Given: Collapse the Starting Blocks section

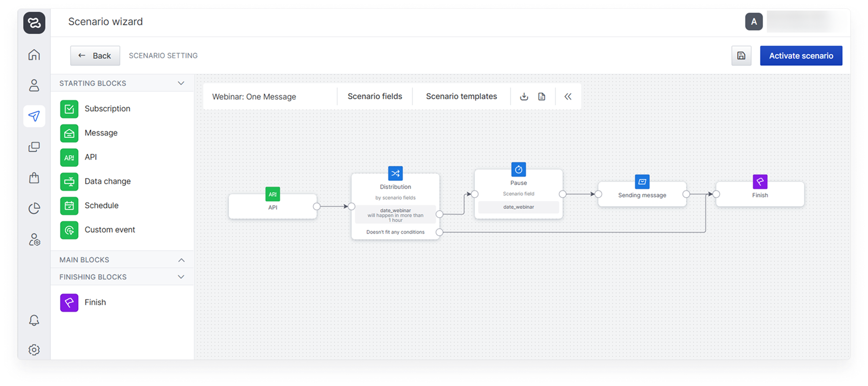Looking at the screenshot, I should (x=181, y=83).
